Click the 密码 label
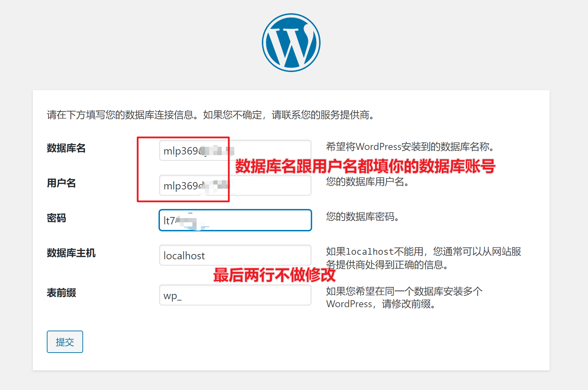Image resolution: width=588 pixels, height=390 pixels. (x=57, y=218)
